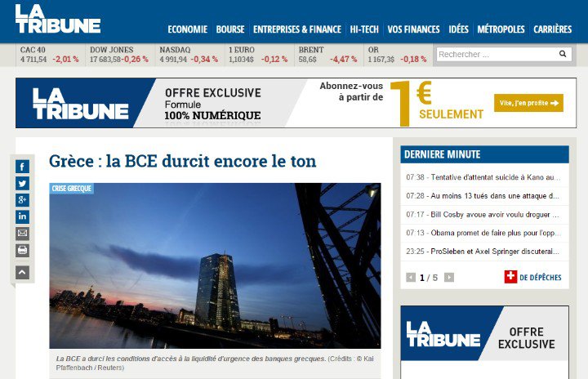View BRENT oil price
Image resolution: width=588 pixels, height=379 pixels.
tap(327, 55)
